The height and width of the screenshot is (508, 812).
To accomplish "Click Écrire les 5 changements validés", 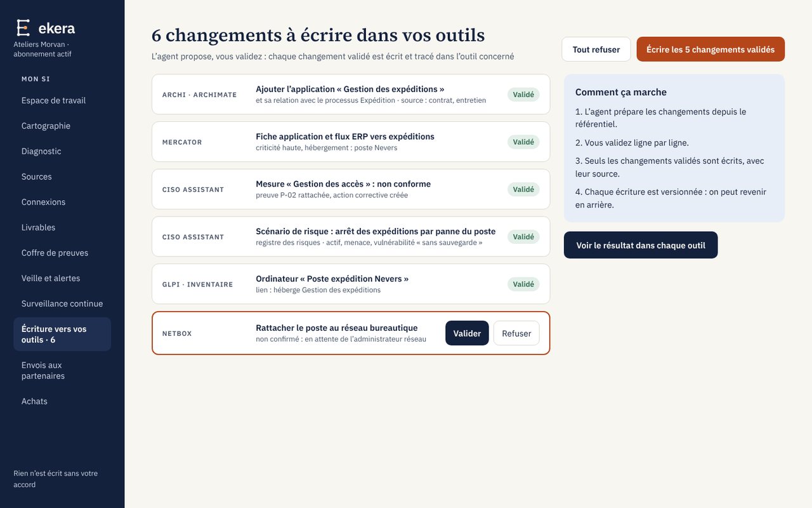I will coord(710,50).
